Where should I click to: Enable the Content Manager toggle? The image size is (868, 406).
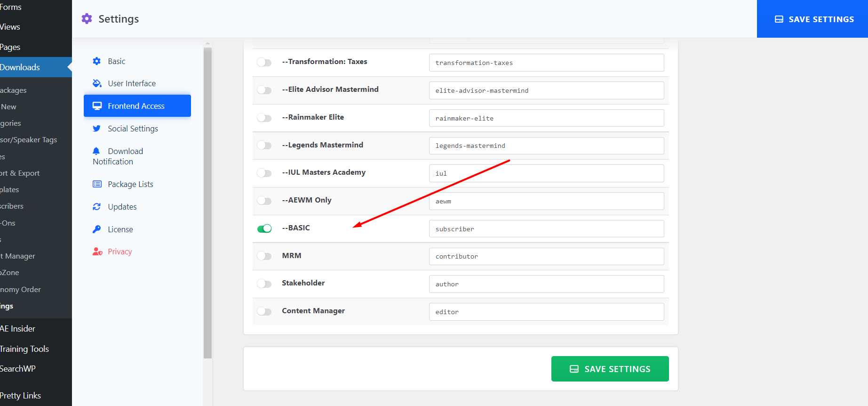coord(264,312)
